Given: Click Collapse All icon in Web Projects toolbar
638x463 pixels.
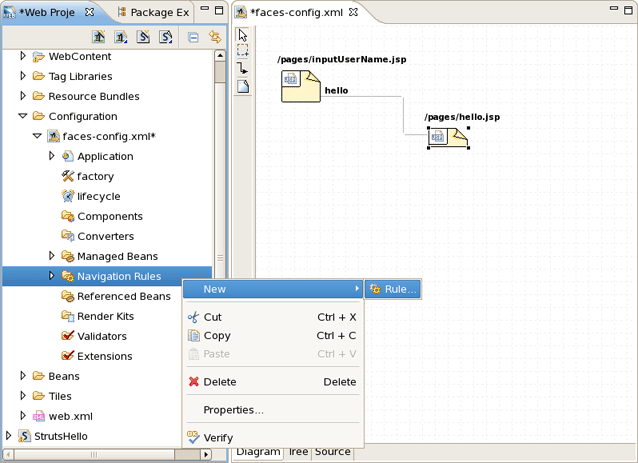Looking at the screenshot, I should coord(193,37).
